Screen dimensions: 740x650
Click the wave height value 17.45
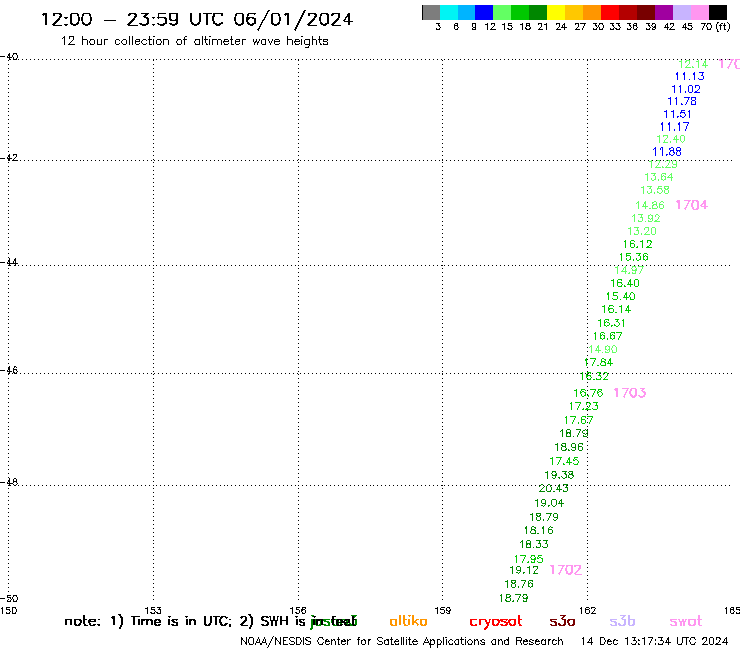[x=564, y=461]
